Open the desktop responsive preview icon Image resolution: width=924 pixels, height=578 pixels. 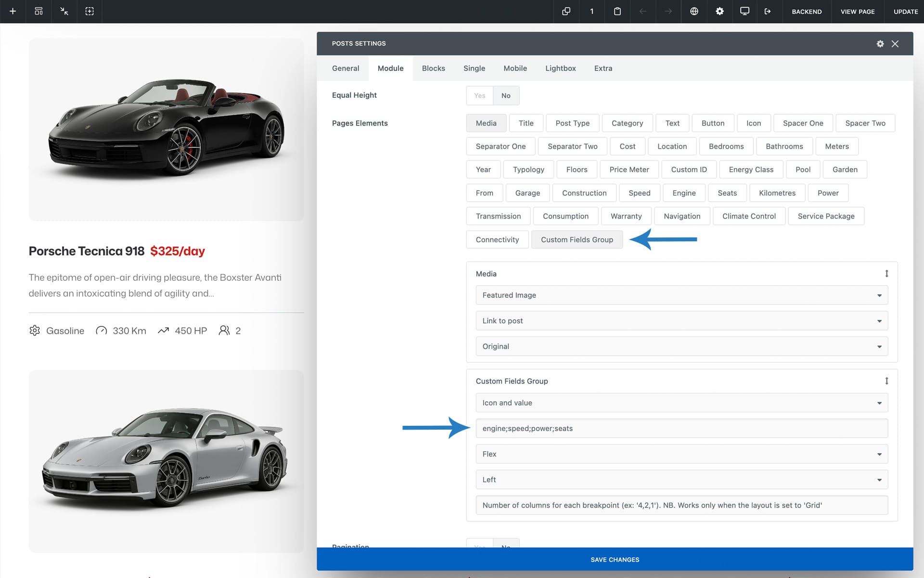pyautogui.click(x=744, y=11)
